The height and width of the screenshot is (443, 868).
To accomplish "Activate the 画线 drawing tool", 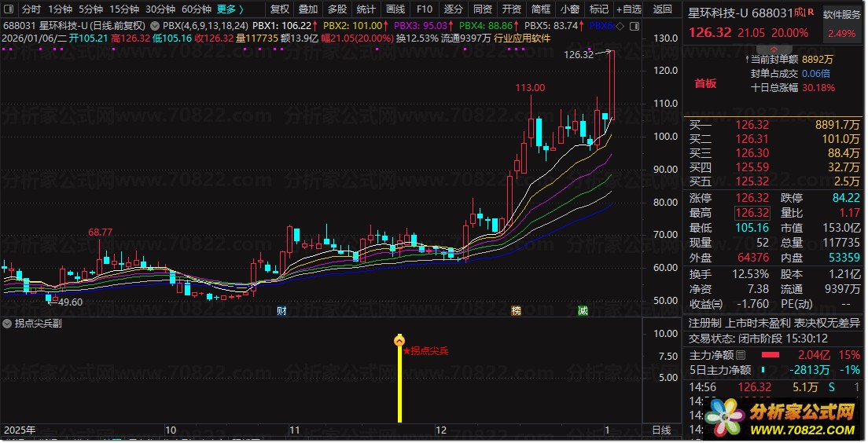I will coord(395,9).
